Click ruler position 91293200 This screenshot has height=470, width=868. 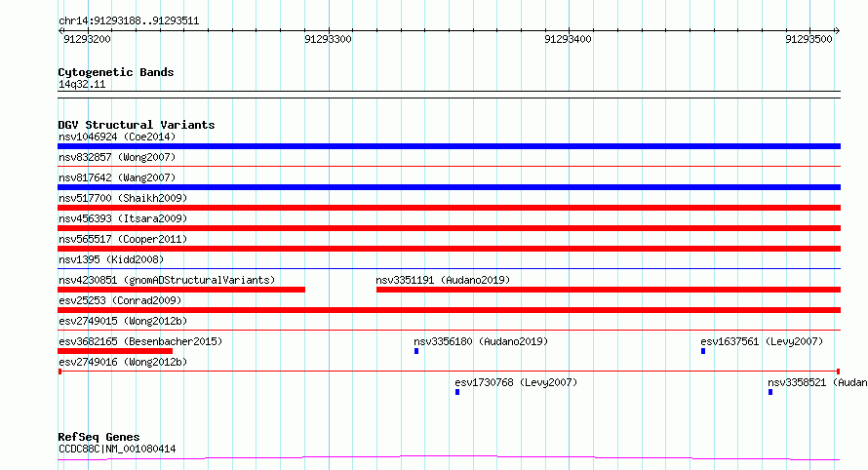[x=87, y=39]
